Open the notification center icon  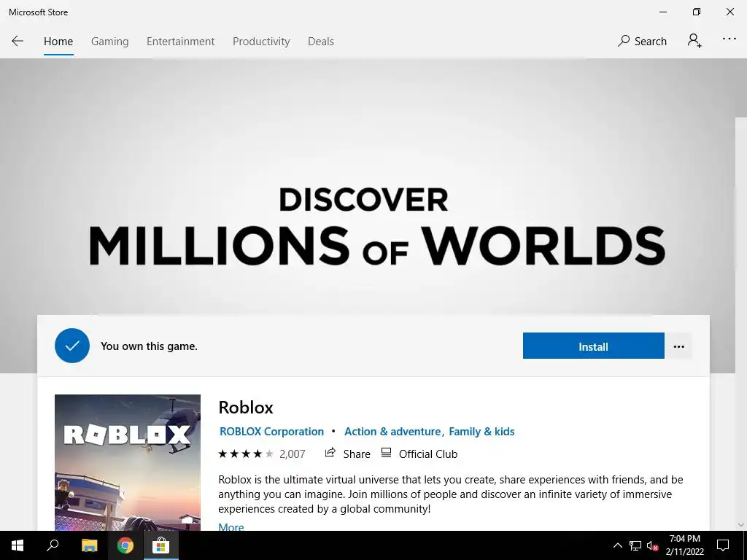723,545
